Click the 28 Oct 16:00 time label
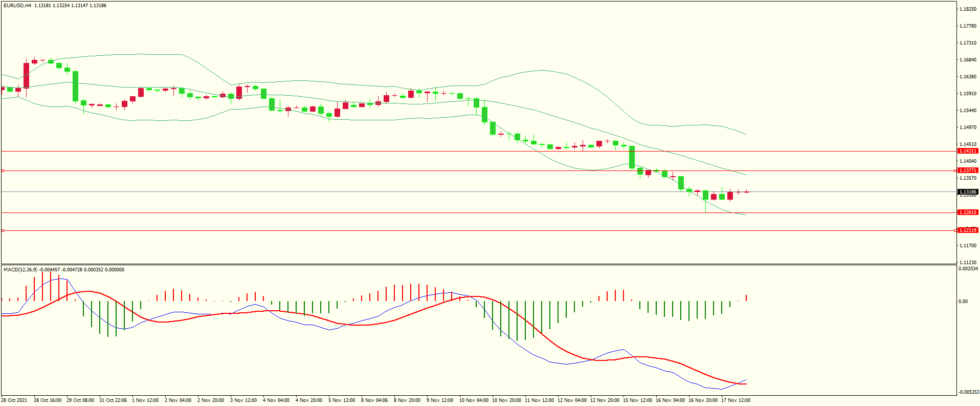The image size is (980, 406). [48, 400]
